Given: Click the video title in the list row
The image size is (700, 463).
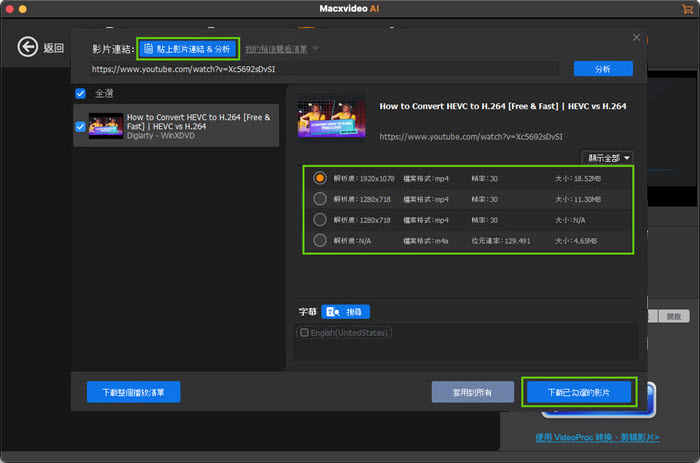Looking at the screenshot, I should point(199,121).
